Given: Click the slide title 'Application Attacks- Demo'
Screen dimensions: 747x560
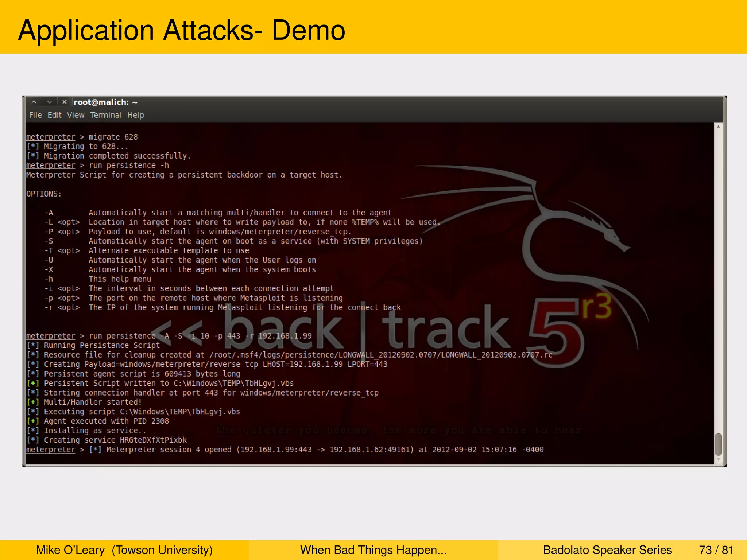Looking at the screenshot, I should [x=182, y=30].
